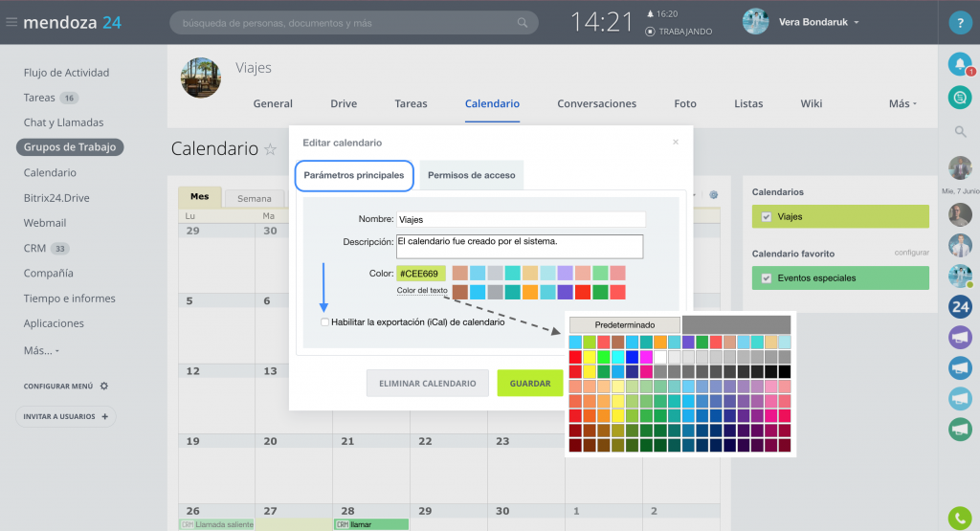Click the plus on Invitar a Usuarios
980x531 pixels.
tap(104, 417)
